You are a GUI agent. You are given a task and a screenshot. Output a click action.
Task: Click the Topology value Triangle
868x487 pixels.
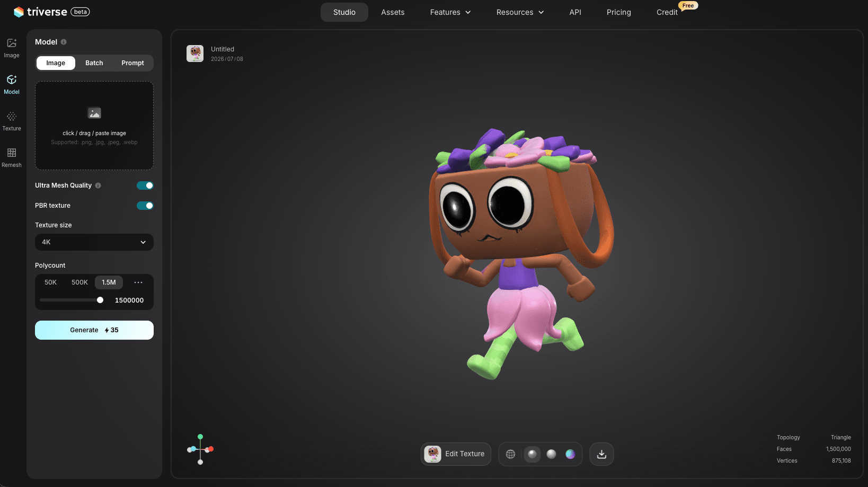(841, 437)
